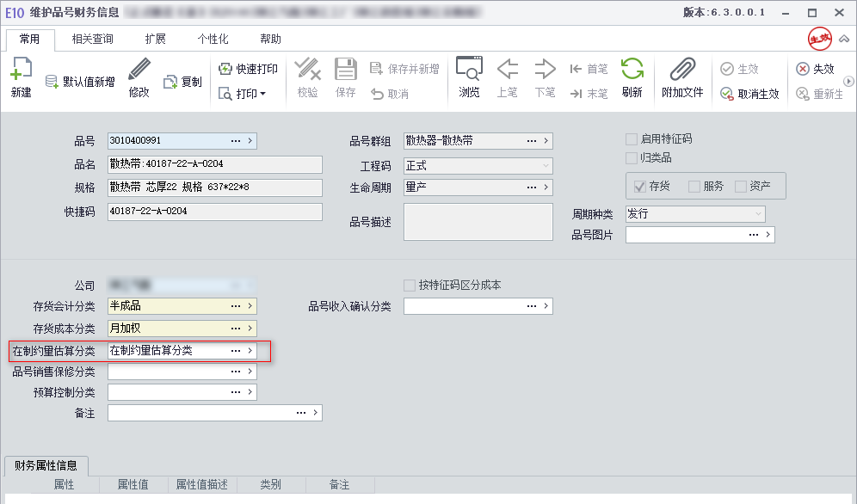
Task: Click the 属性值 column header
Action: (x=133, y=484)
